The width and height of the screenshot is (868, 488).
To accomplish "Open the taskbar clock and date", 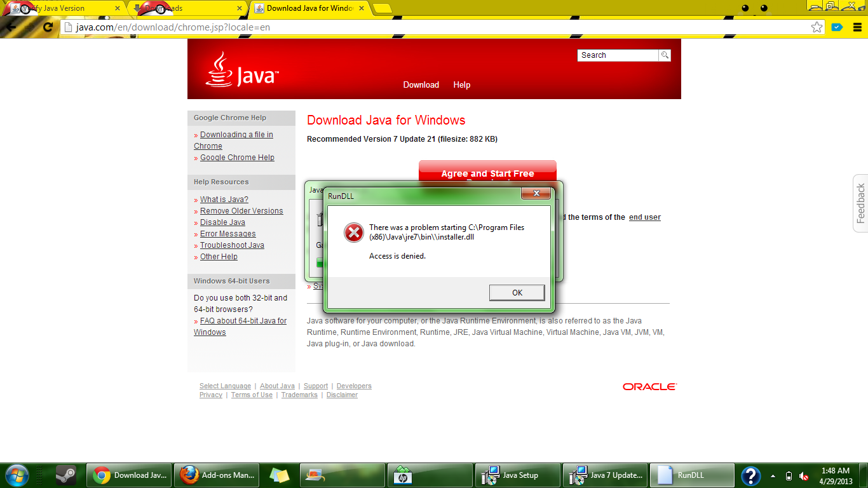I will 835,475.
